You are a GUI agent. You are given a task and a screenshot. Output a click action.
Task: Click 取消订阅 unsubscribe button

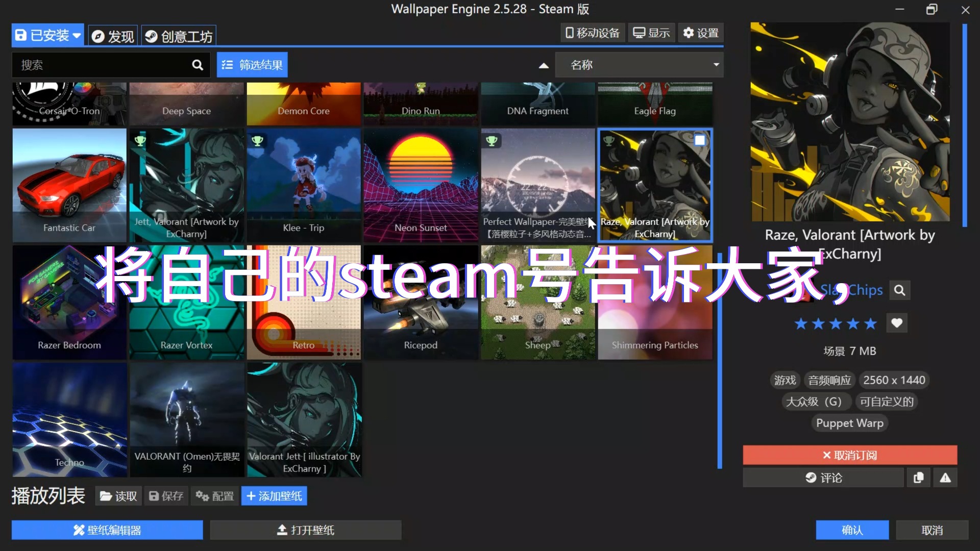tap(850, 455)
